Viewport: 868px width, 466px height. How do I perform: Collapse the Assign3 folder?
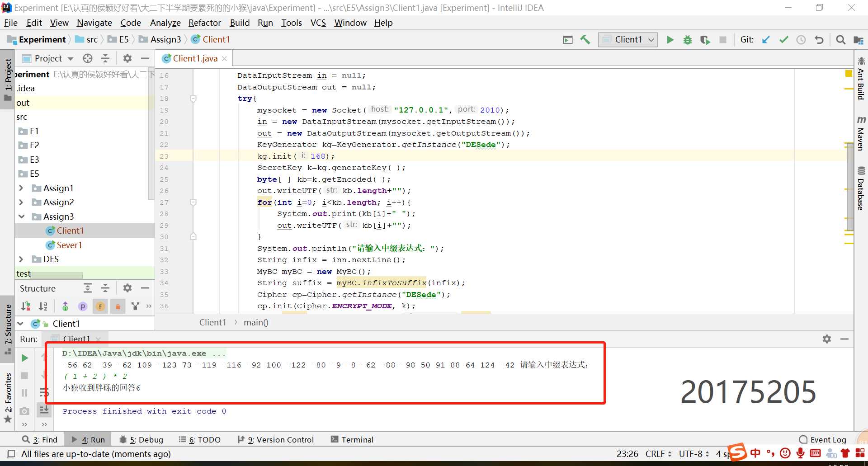point(21,217)
